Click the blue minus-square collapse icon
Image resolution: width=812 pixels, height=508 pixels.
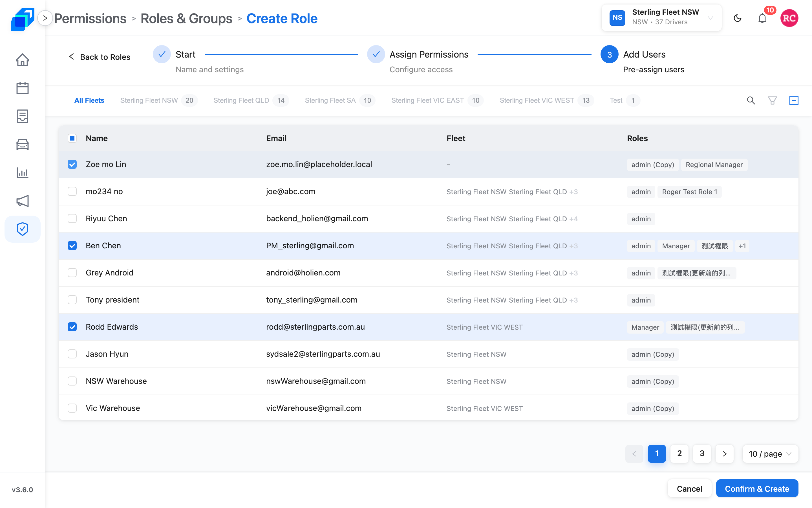click(794, 100)
